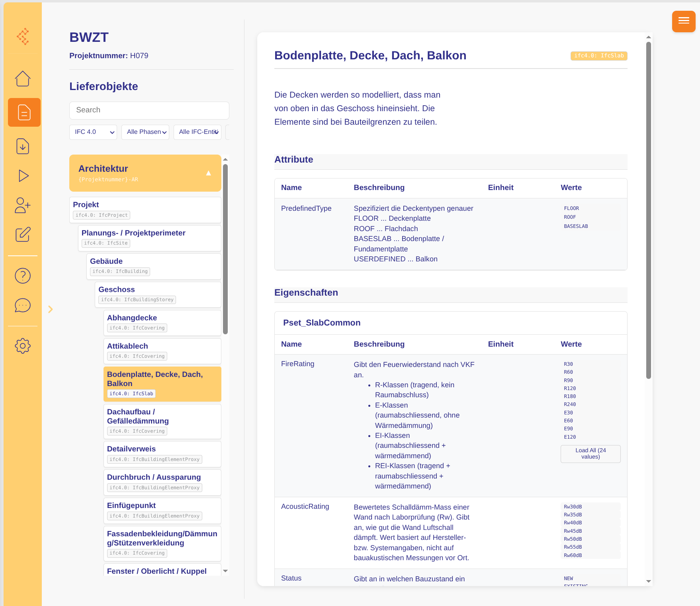Select Projekt tree item
700x606 pixels.
click(145, 210)
